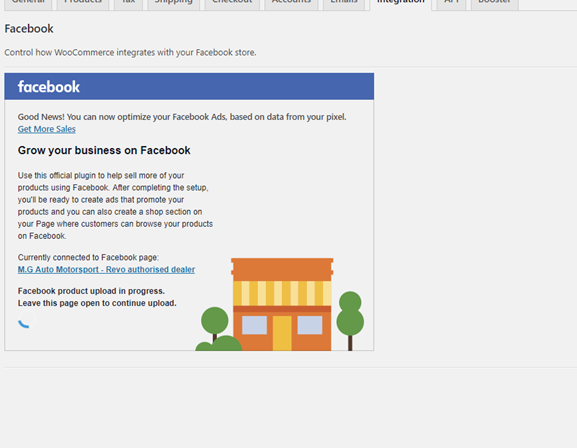The image size is (577, 448).
Task: Open M.G Auto Motorsport Facebook page link
Action: tap(106, 269)
